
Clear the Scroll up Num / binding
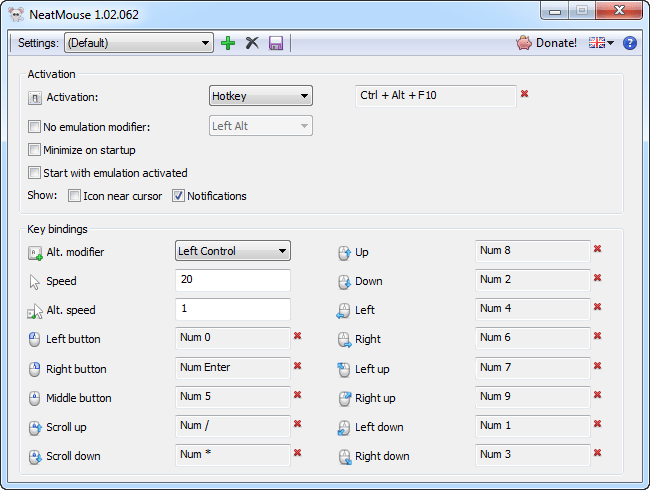pyautogui.click(x=297, y=423)
